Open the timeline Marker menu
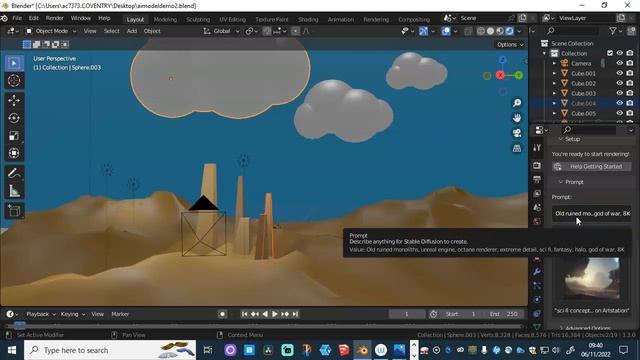 [x=120, y=314]
